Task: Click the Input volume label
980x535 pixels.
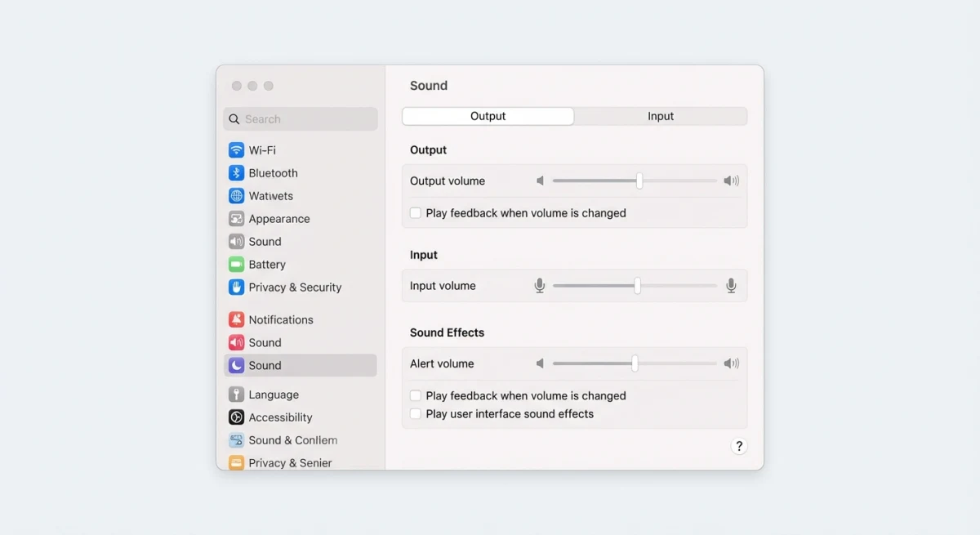Action: coord(443,286)
